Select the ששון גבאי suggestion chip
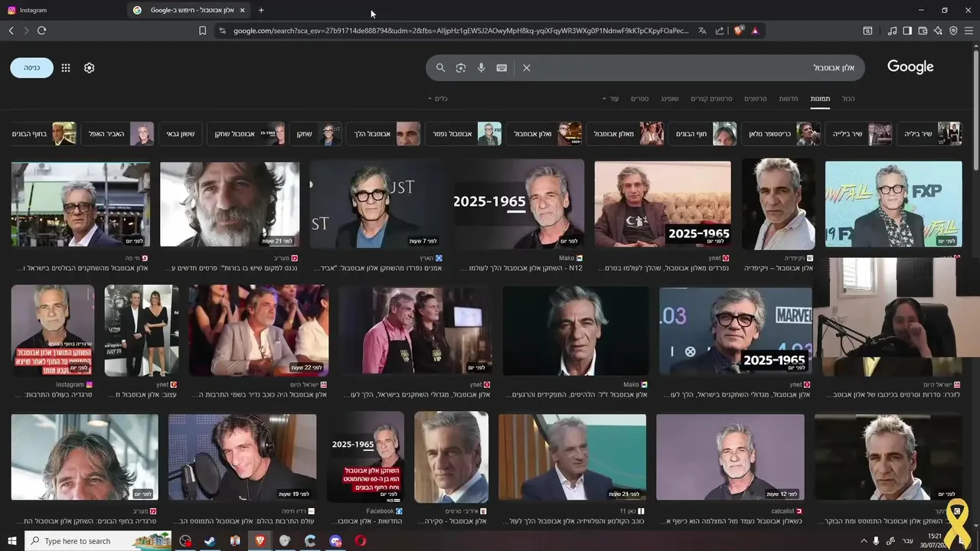980x551 pixels. coord(181,134)
